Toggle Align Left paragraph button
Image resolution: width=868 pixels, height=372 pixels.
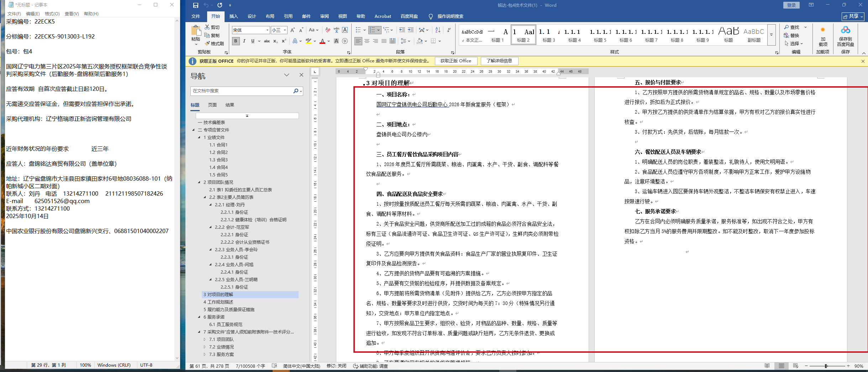(358, 41)
